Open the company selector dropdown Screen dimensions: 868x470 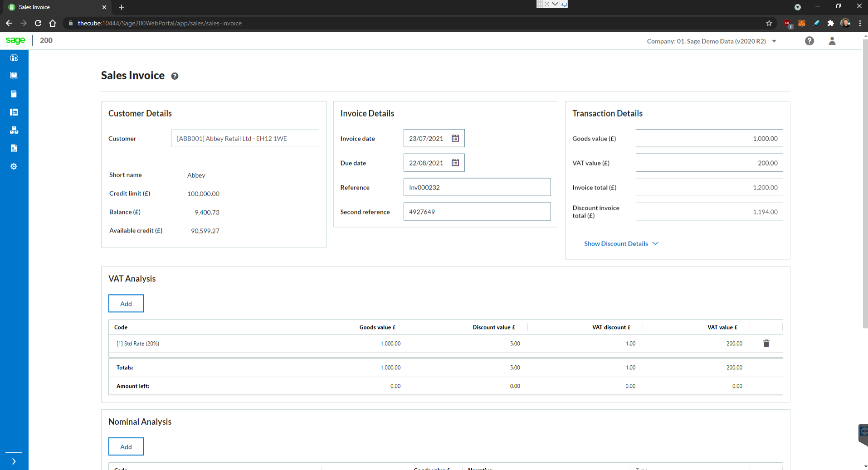[x=712, y=41]
